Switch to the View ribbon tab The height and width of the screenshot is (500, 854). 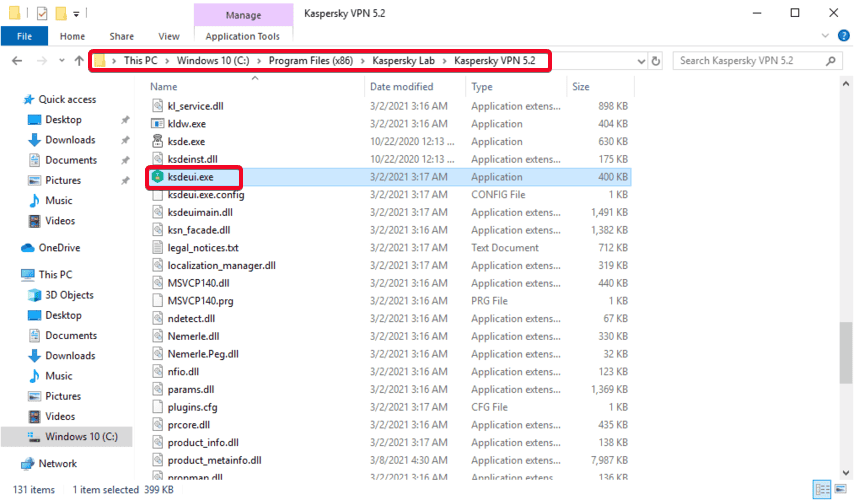point(169,36)
